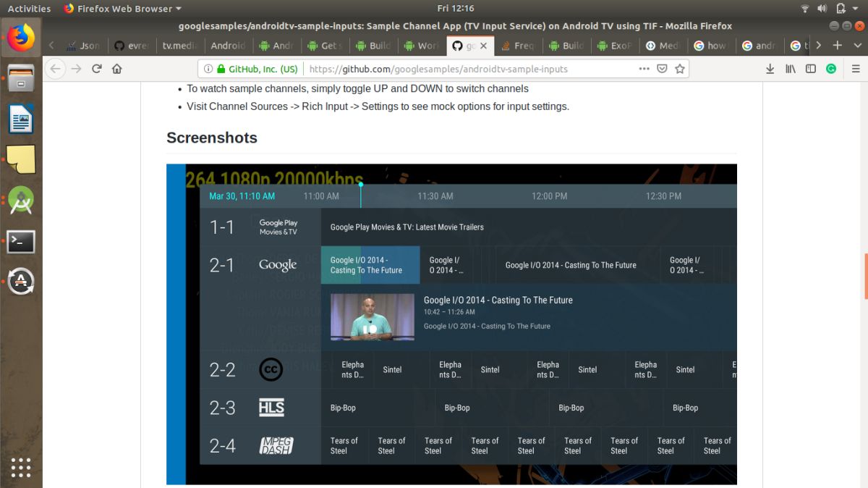The width and height of the screenshot is (868, 488).
Task: Bookmark this page with the star
Action: (x=679, y=69)
